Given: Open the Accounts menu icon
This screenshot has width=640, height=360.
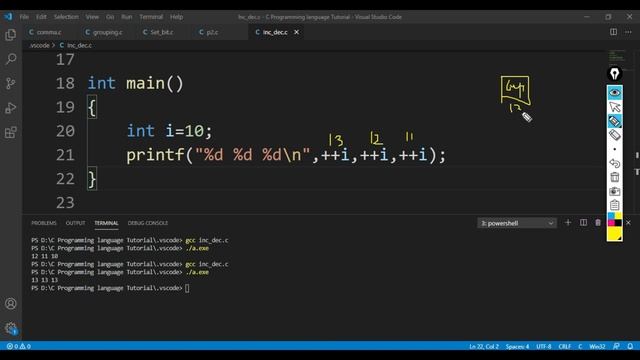Looking at the screenshot, I should click(11, 304).
